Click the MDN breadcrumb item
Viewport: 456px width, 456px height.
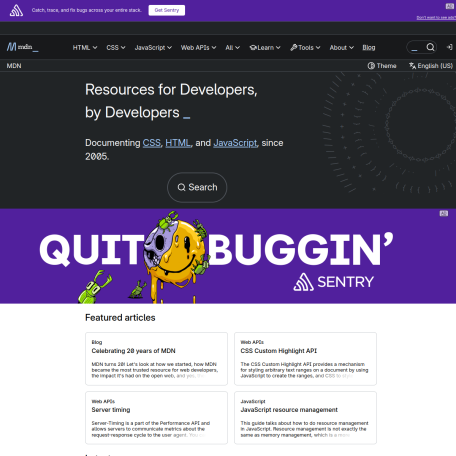(14, 66)
